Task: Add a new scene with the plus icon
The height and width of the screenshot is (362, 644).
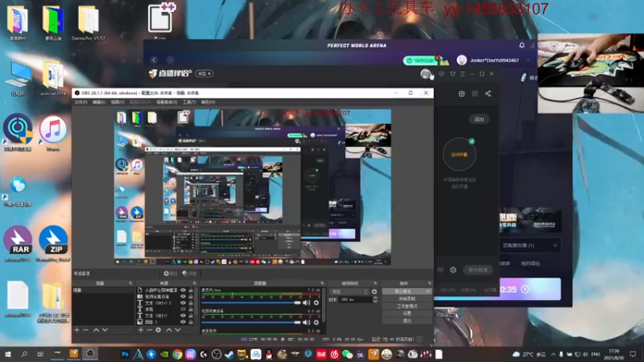Action: point(76,330)
